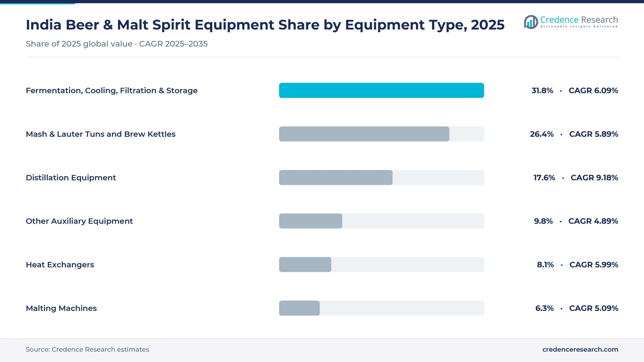This screenshot has height=362, width=644.
Task: Click 'CAGR 6.09%' value
Action: click(x=593, y=91)
